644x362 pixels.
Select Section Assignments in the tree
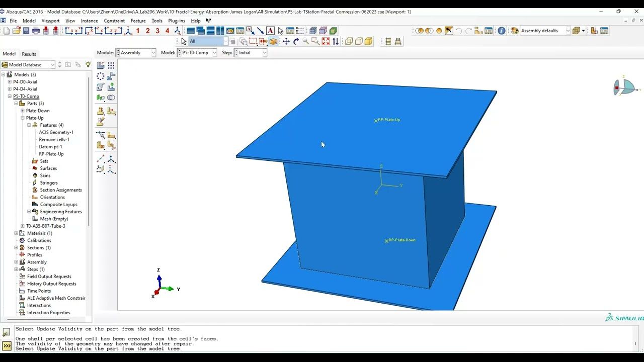pos(61,190)
